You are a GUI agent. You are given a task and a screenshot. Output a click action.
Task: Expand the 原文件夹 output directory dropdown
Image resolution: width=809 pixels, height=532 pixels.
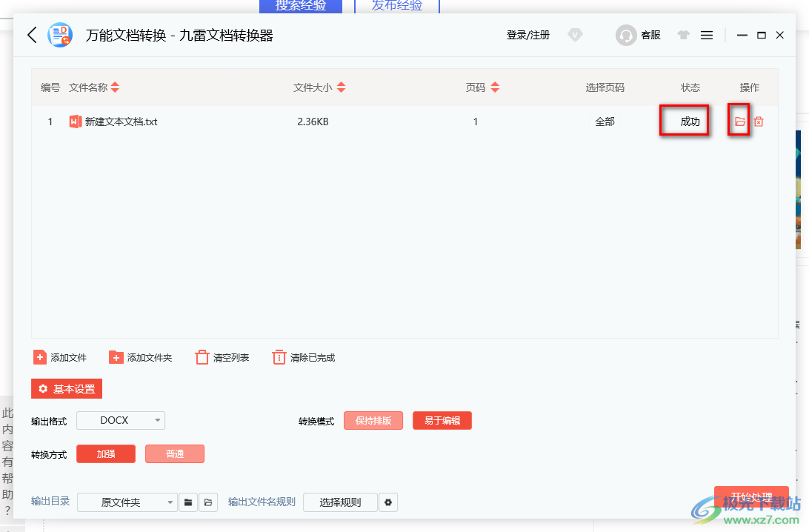coord(127,502)
